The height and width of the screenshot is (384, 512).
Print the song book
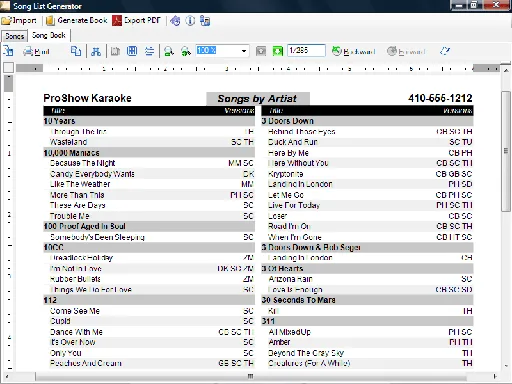pyautogui.click(x=36, y=51)
